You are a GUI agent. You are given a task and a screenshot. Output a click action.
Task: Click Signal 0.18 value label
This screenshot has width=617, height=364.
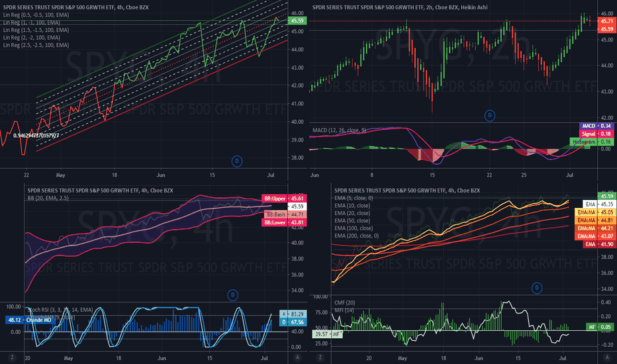coord(596,134)
